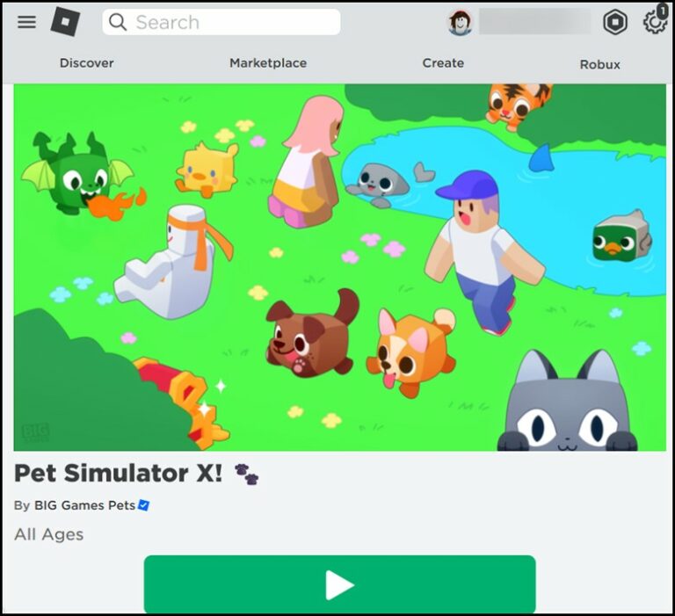Click the notification badge on settings gear
This screenshot has width=675, height=616.
click(x=663, y=10)
